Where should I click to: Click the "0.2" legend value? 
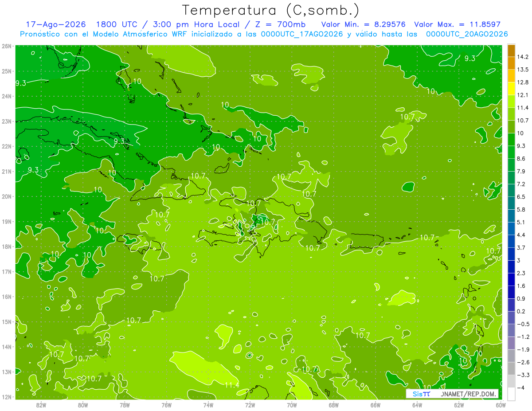click(521, 311)
